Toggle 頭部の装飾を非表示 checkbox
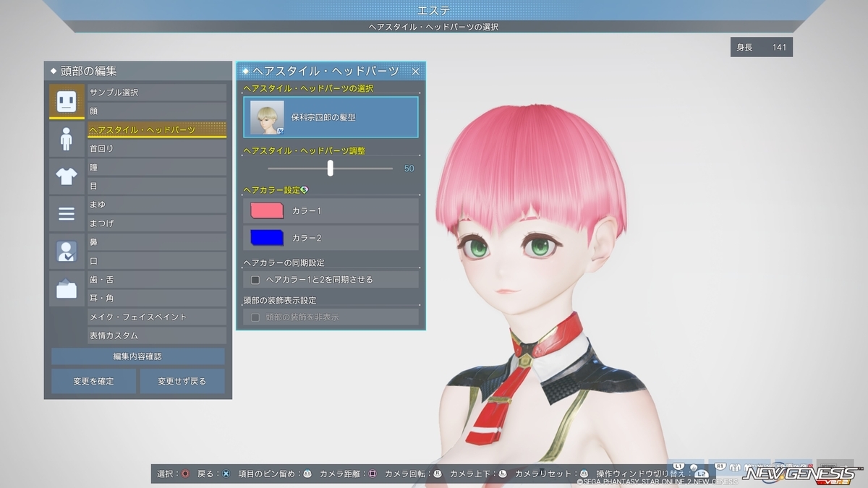 click(255, 317)
